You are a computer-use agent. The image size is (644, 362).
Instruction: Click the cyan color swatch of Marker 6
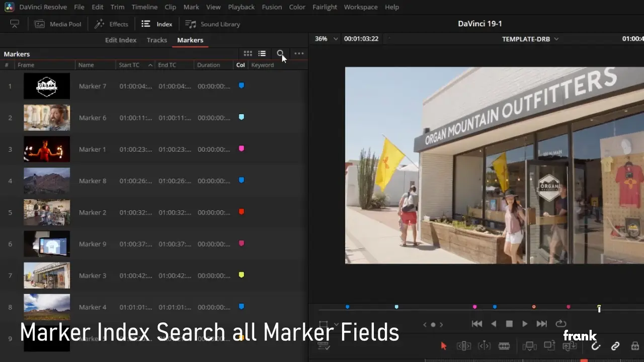[x=242, y=117]
